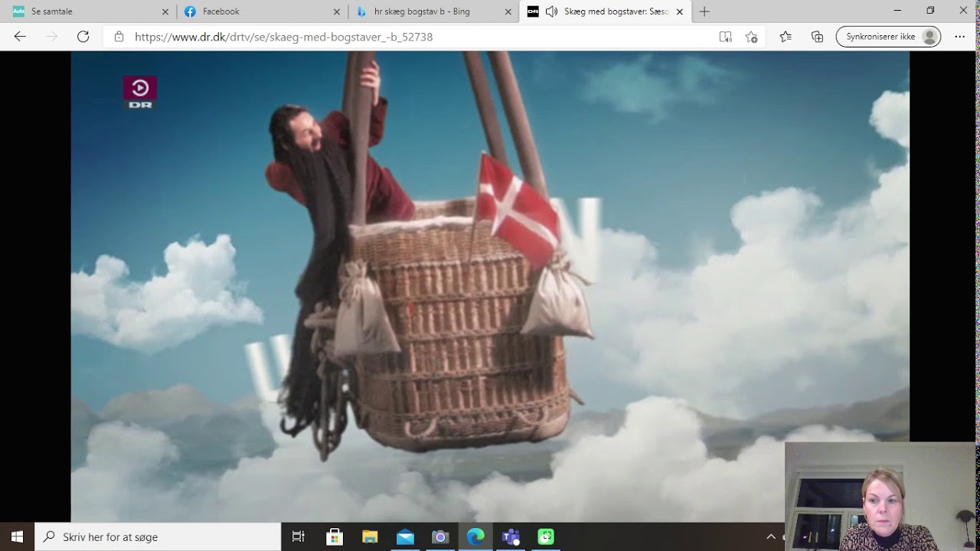This screenshot has width=980, height=551.
Task: Click the video of the balloon basket
Action: click(490, 286)
